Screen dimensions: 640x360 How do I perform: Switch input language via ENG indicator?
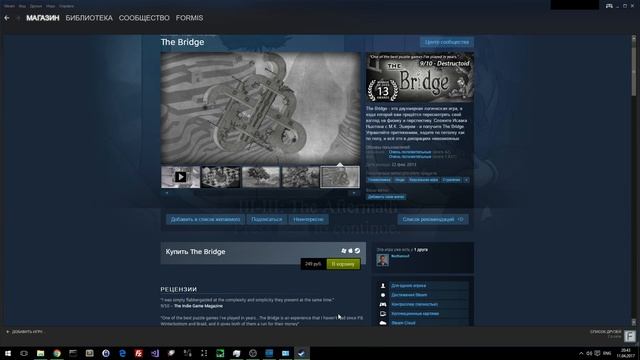(607, 353)
